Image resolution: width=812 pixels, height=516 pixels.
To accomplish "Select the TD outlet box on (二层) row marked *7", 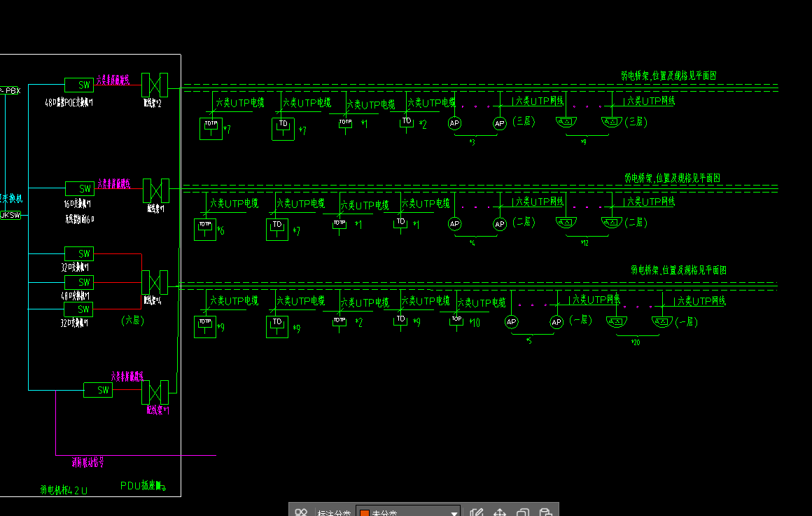I will tap(277, 230).
